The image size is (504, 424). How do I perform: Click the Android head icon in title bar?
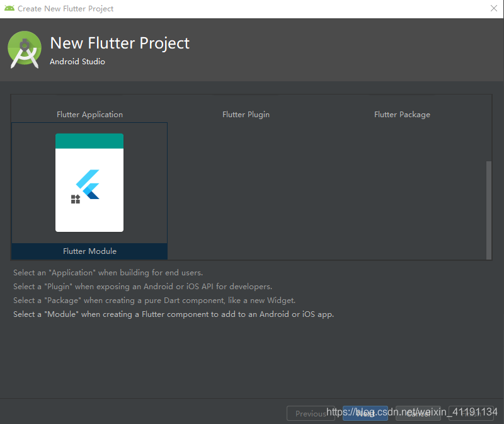(9, 8)
